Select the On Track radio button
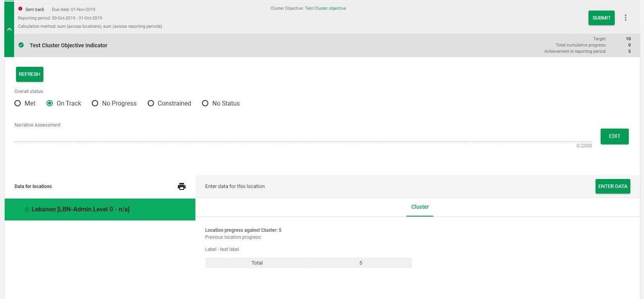The height and width of the screenshot is (299, 644). click(50, 103)
